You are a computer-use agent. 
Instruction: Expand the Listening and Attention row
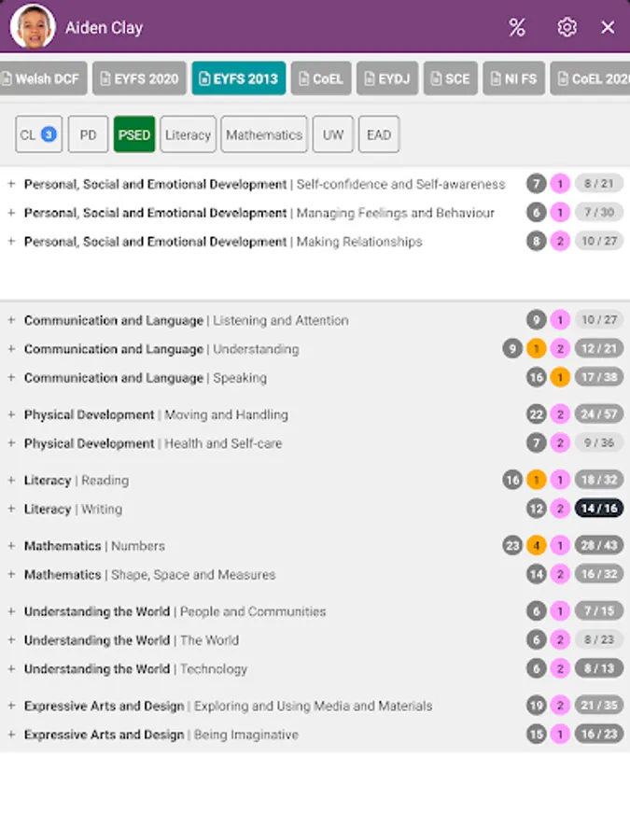11,320
